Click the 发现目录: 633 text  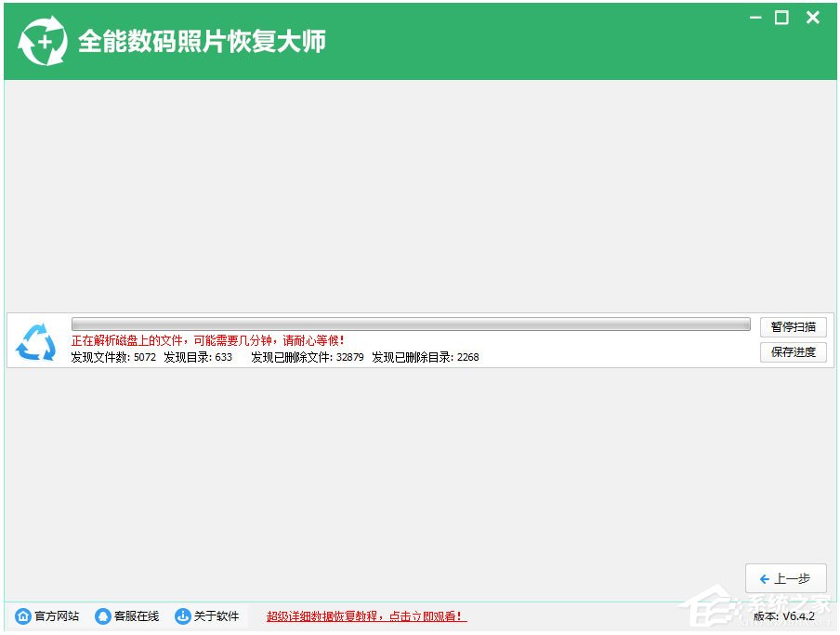198,357
